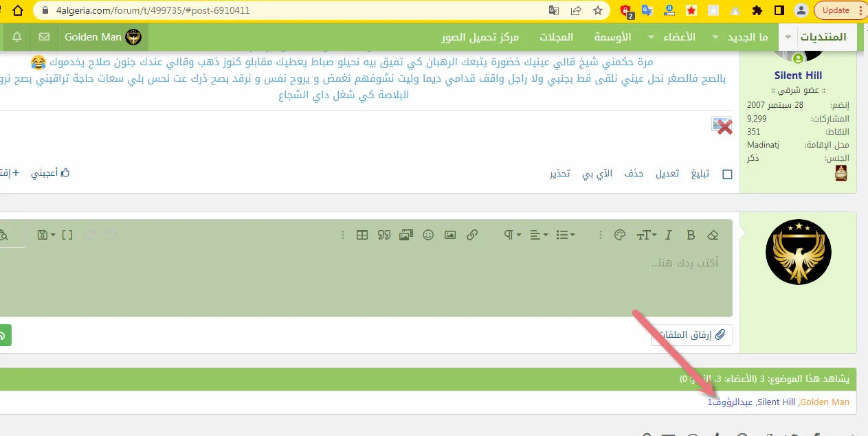The image size is (868, 436).
Task: Open the الأعضاء members menu
Action: (679, 37)
